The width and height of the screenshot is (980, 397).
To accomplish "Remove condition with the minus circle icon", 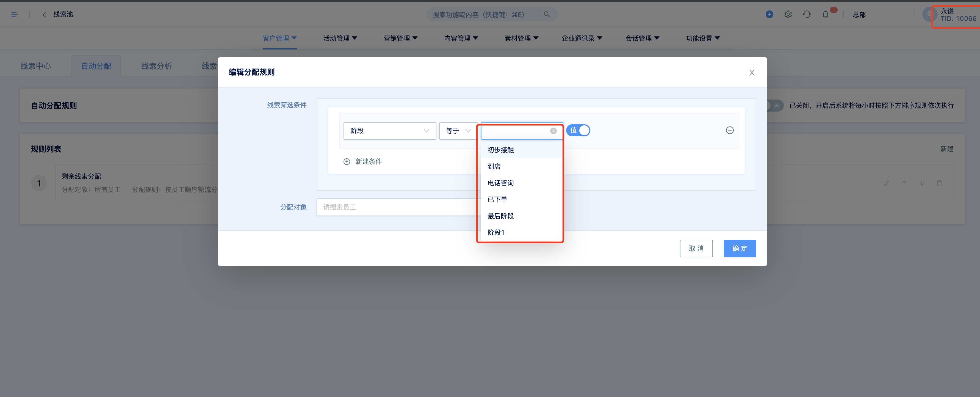I will [730, 131].
